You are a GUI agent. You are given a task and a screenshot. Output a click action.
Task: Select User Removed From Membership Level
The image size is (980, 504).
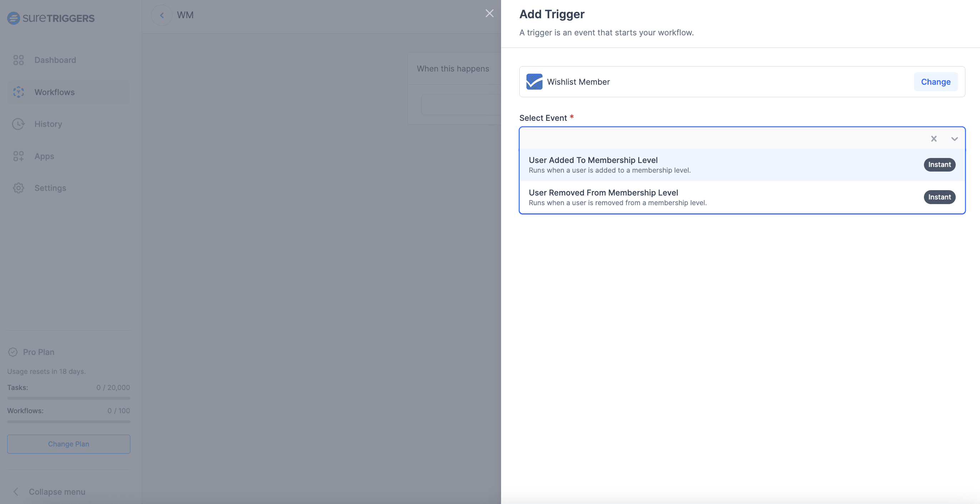tap(742, 197)
